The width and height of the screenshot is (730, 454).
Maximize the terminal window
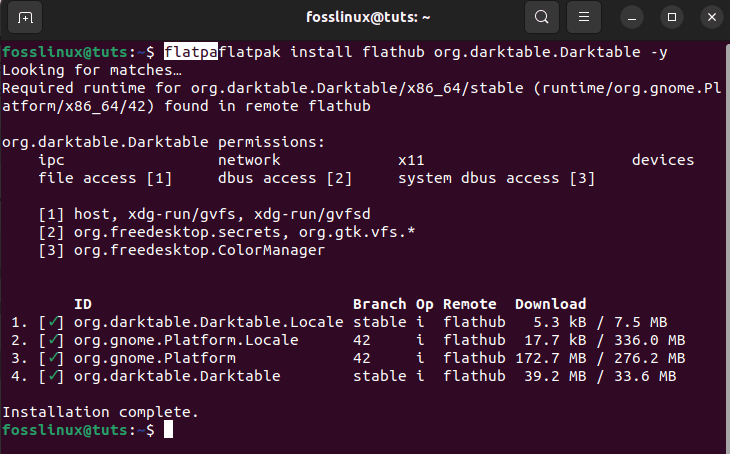(x=671, y=17)
